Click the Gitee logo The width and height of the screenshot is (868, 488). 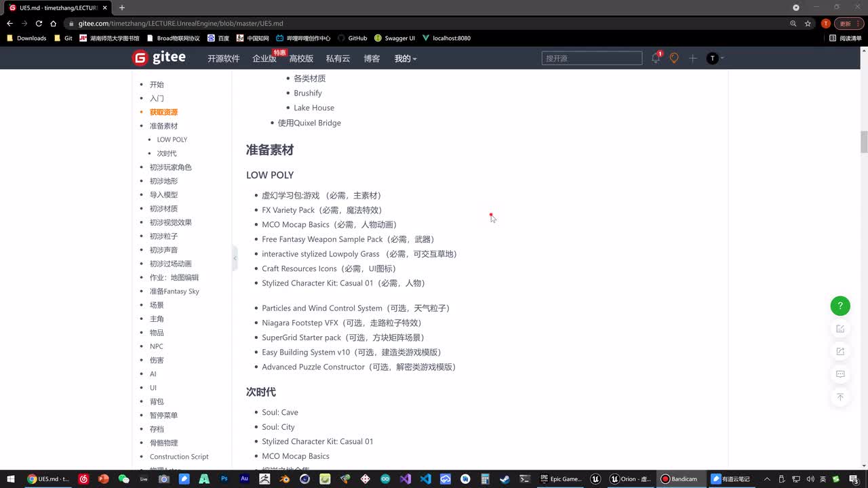(159, 58)
